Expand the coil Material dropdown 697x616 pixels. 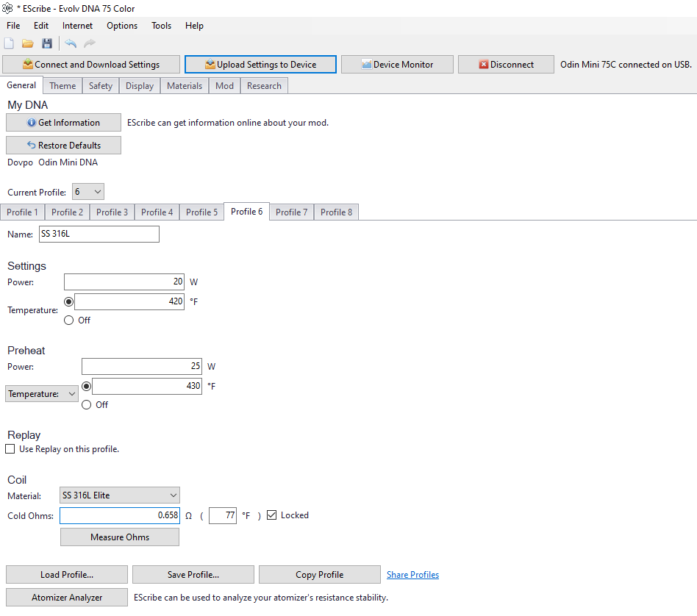tap(120, 495)
